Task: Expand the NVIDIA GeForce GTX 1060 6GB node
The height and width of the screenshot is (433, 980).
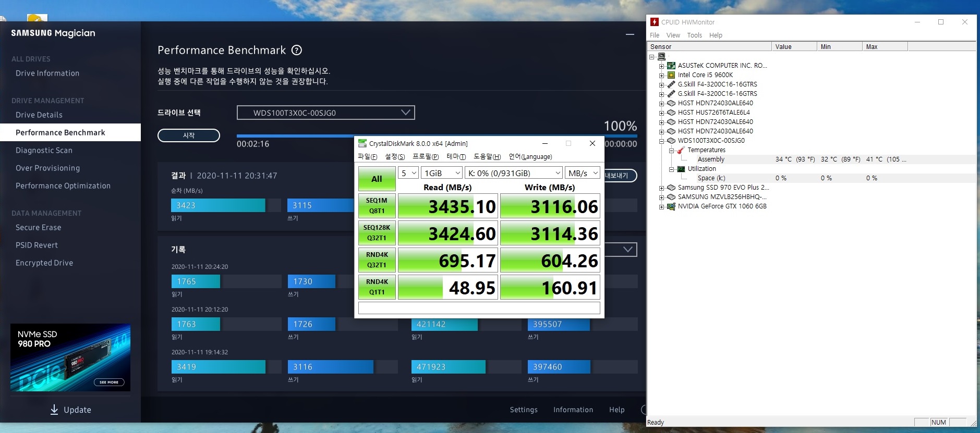Action: pyautogui.click(x=662, y=206)
